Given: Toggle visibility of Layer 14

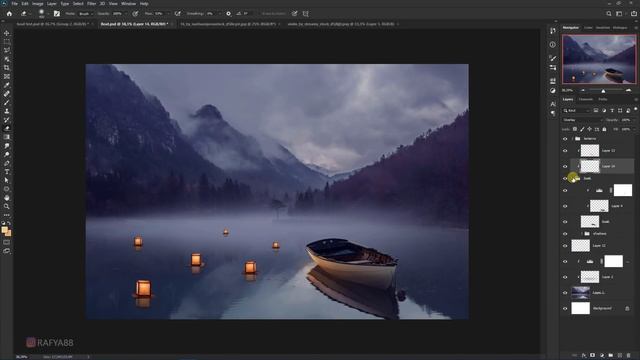Looking at the screenshot, I should tap(565, 166).
